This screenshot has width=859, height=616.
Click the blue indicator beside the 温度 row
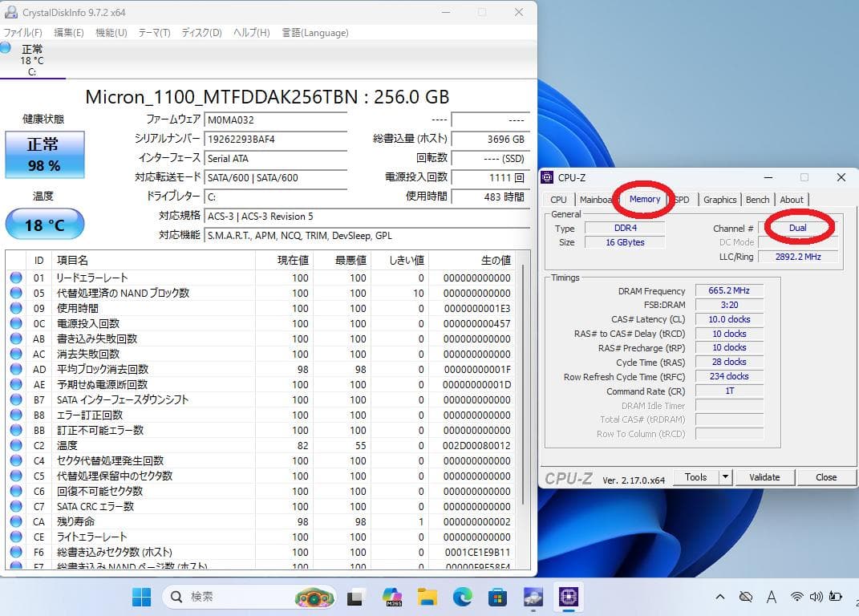pyautogui.click(x=17, y=445)
